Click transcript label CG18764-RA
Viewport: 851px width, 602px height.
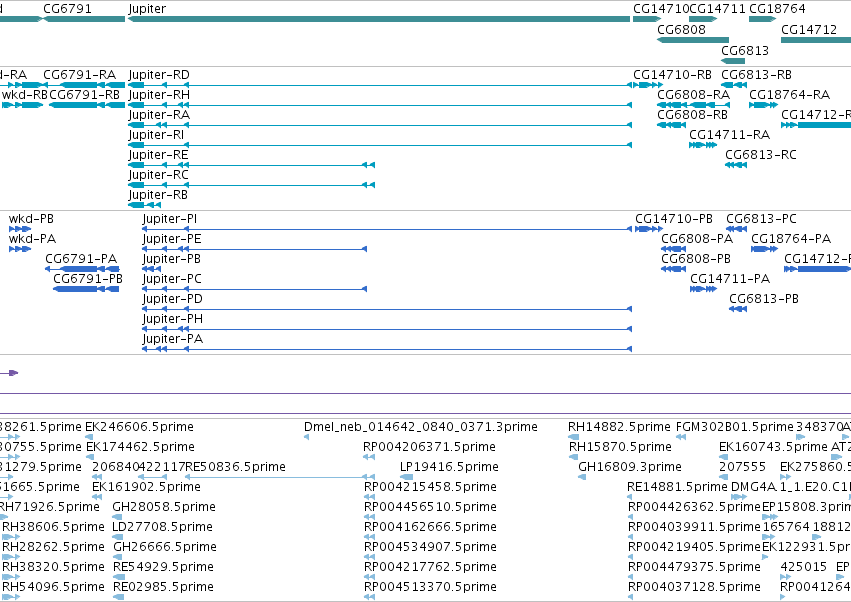[790, 94]
